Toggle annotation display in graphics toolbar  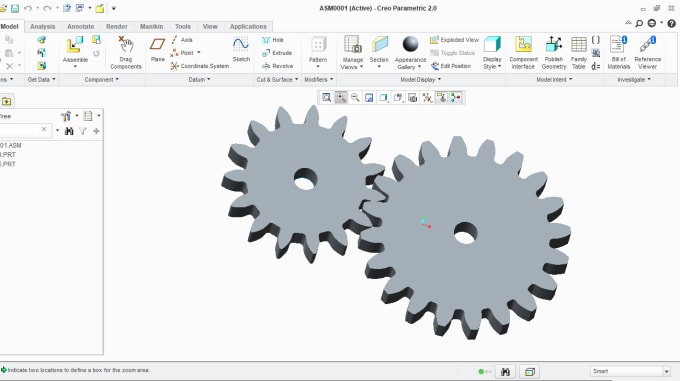[x=441, y=98]
